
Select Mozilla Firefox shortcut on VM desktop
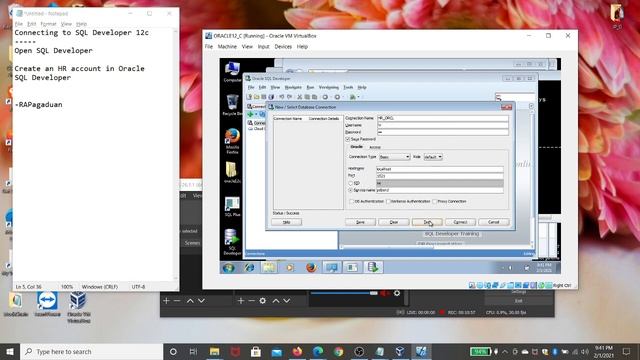coord(232,141)
